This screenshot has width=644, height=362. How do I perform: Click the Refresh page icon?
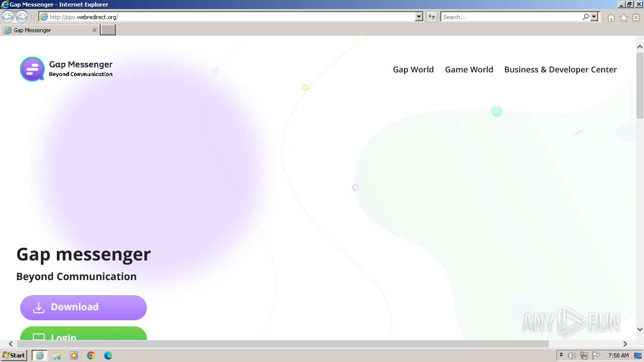(x=432, y=17)
